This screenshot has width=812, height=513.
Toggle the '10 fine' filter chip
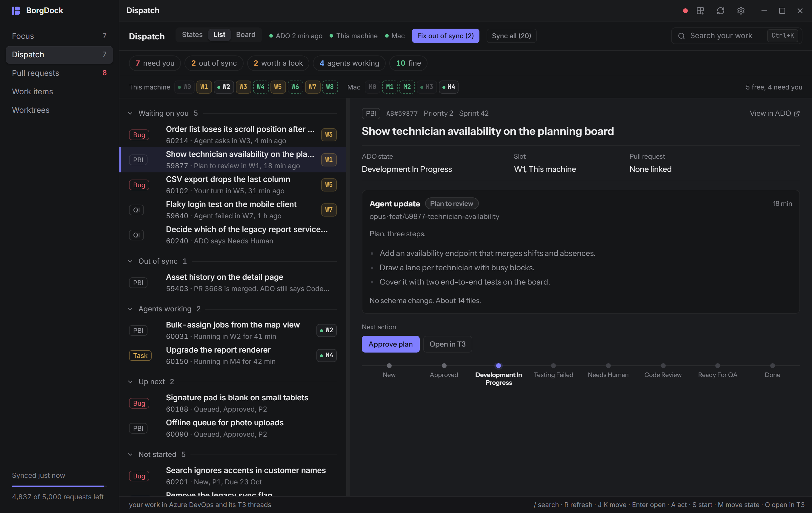tap(408, 63)
